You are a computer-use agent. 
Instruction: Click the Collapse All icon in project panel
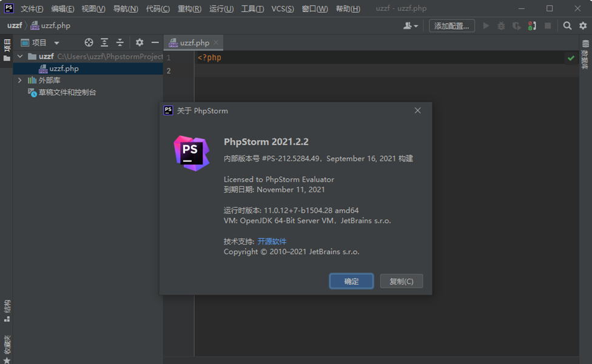(x=119, y=42)
